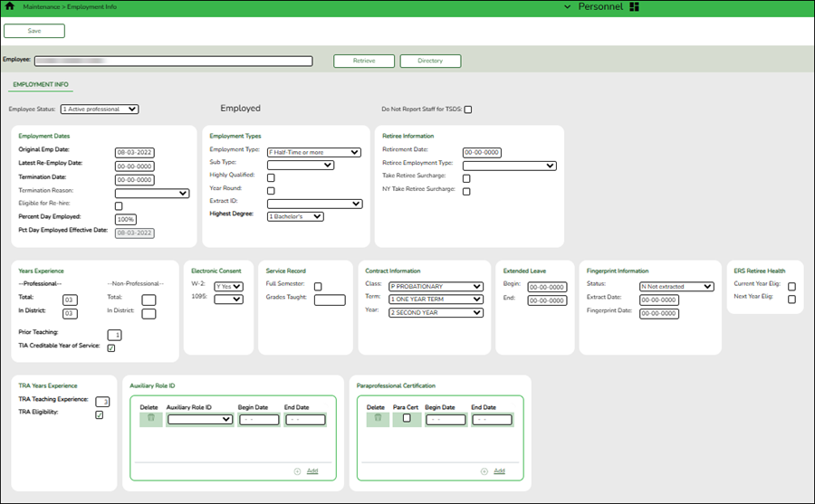Click the plus icon in Paraprofessional Certification

(x=484, y=471)
